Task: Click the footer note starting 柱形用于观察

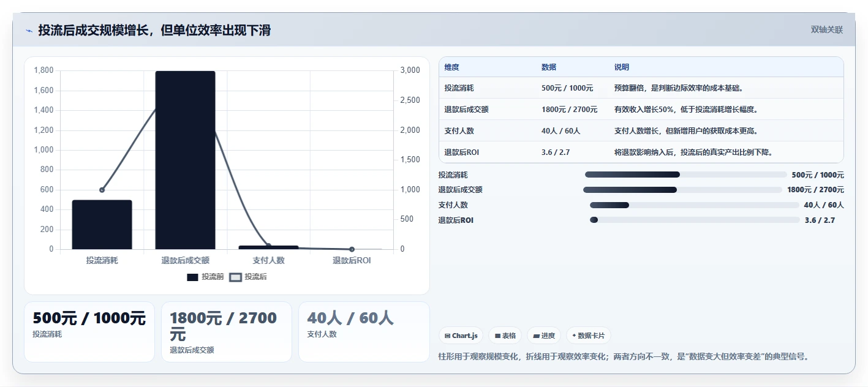Action: point(624,356)
